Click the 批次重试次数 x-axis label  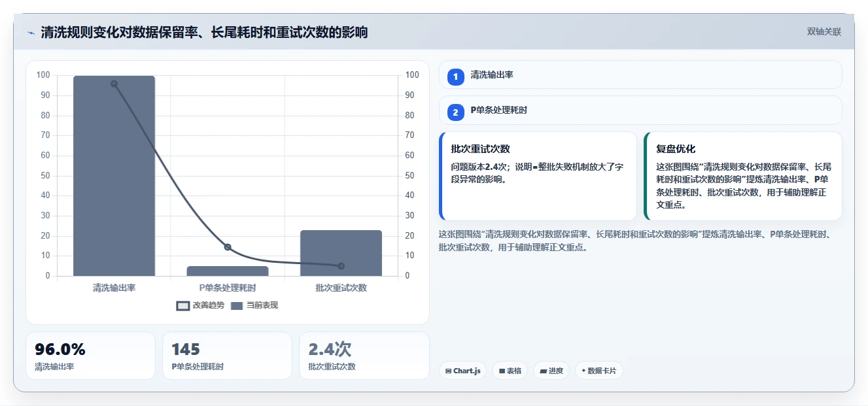click(341, 288)
